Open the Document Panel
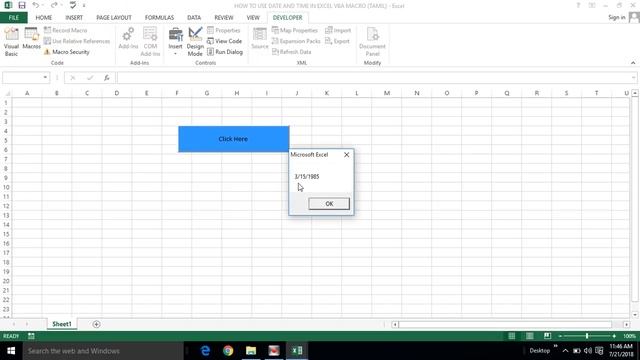The width and height of the screenshot is (640, 360). pyautogui.click(x=372, y=42)
